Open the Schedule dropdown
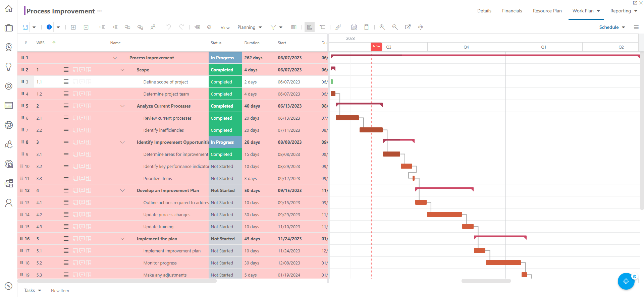644x299 pixels. click(x=612, y=27)
